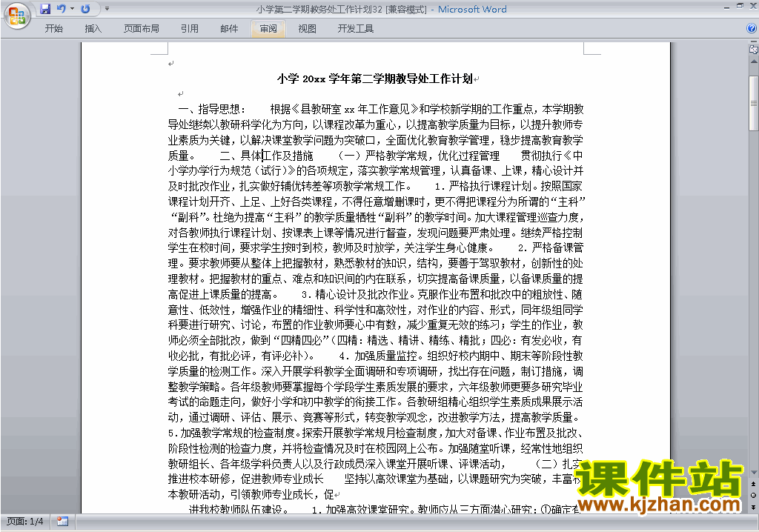The width and height of the screenshot is (759, 532).
Task: Click the vertical split box above the ruler icon
Action: (x=753, y=41)
